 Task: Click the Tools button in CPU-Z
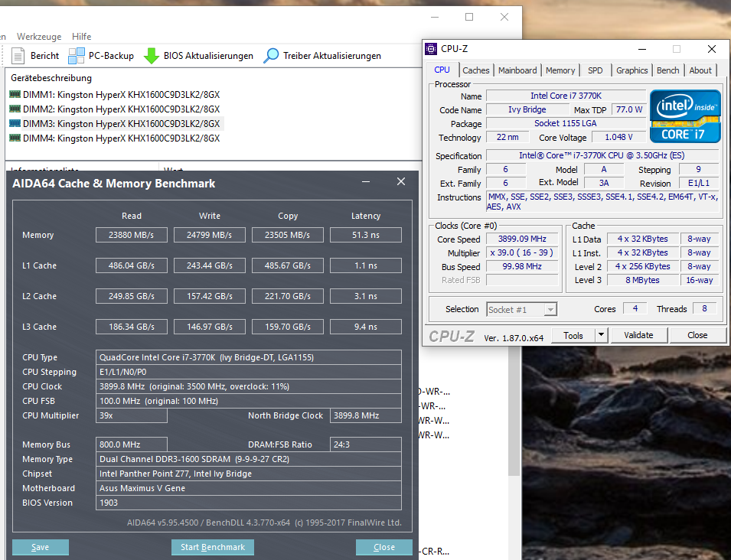click(x=573, y=335)
